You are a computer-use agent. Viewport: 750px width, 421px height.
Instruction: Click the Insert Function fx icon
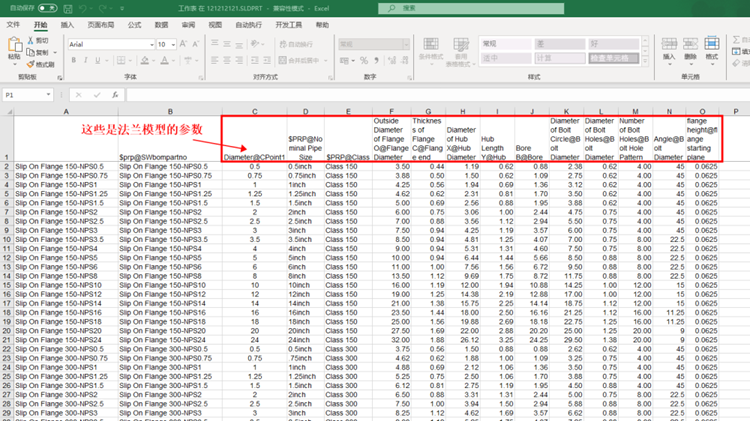point(115,95)
